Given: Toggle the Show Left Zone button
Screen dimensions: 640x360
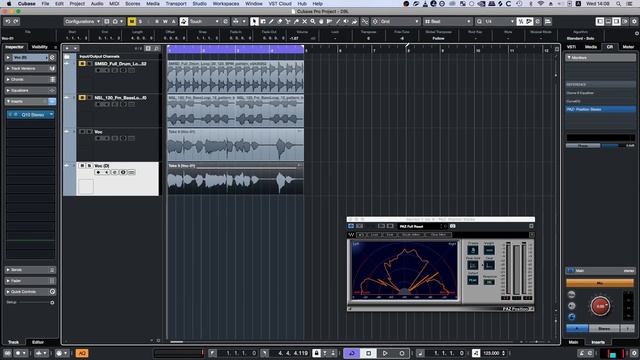Looking at the screenshot, I should click(600, 21).
